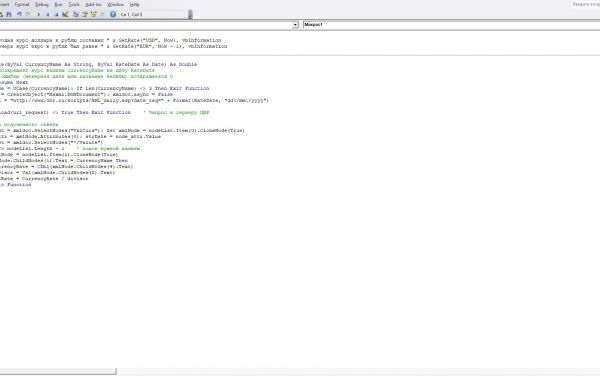Image resolution: width=600 pixels, height=376 pixels.
Task: Click the last code line ending with Function
Action: click(x=16, y=185)
